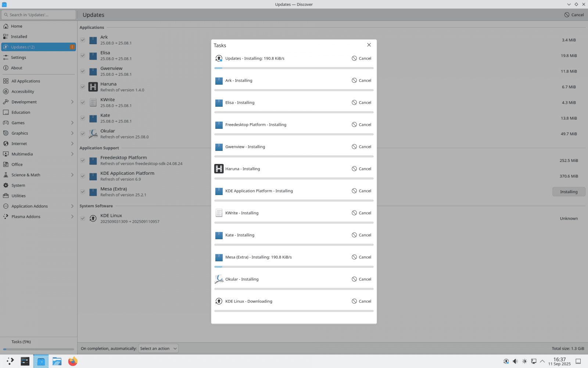Toggle the Freedesktop Platform update checkbox
588x368 pixels.
click(83, 160)
